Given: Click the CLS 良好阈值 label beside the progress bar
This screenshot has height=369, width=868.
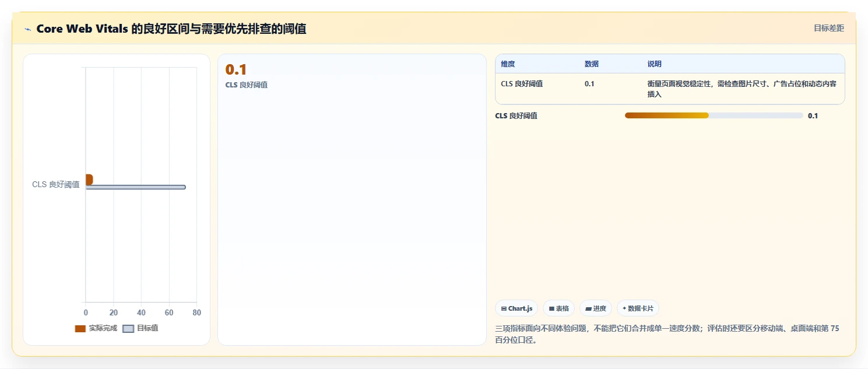Looking at the screenshot, I should click(516, 115).
